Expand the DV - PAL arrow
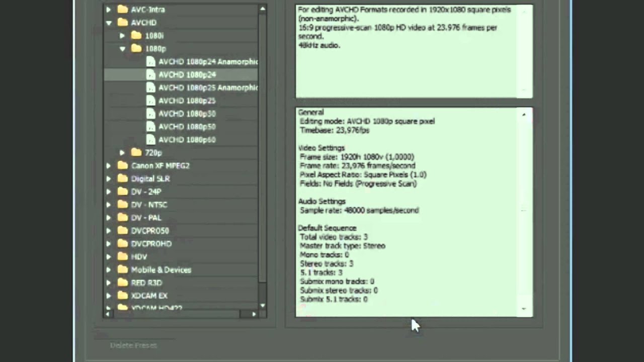644x362 pixels. point(109,218)
